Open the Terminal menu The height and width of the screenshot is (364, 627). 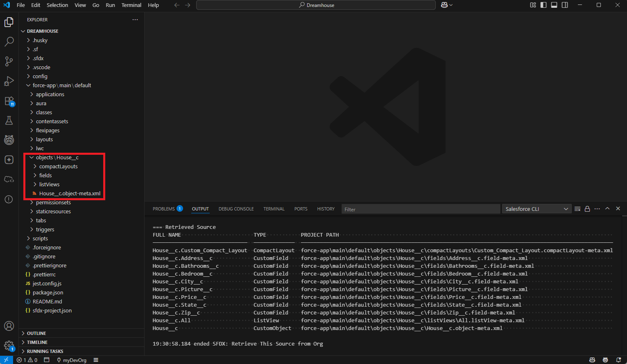tap(131, 5)
